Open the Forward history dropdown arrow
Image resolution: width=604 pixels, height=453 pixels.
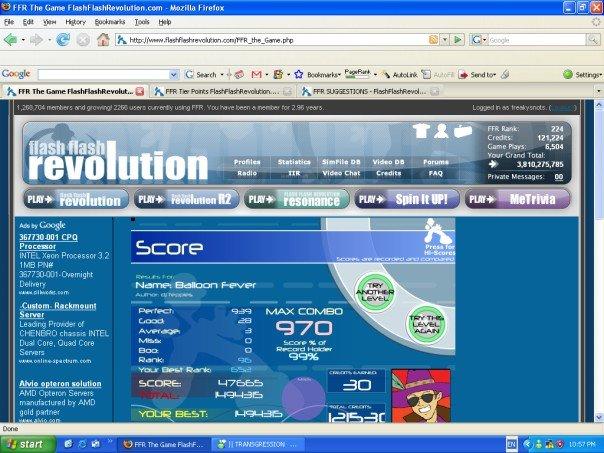tap(49, 40)
